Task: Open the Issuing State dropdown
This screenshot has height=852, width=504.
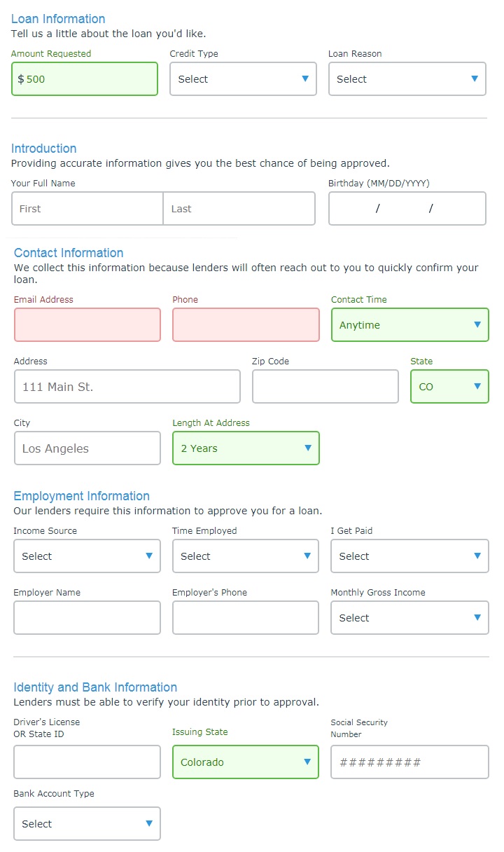Action: coord(246,762)
